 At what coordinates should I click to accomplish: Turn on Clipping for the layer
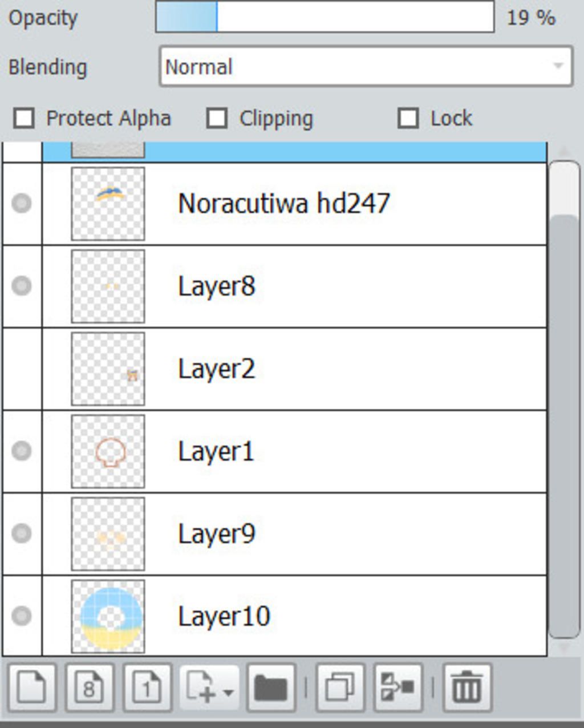pos(217,119)
